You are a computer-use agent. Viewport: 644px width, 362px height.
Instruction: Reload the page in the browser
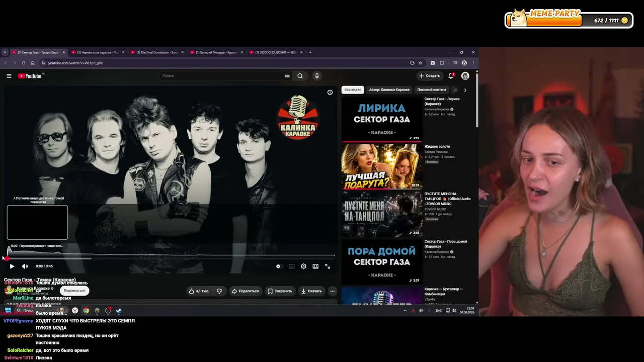(24, 63)
